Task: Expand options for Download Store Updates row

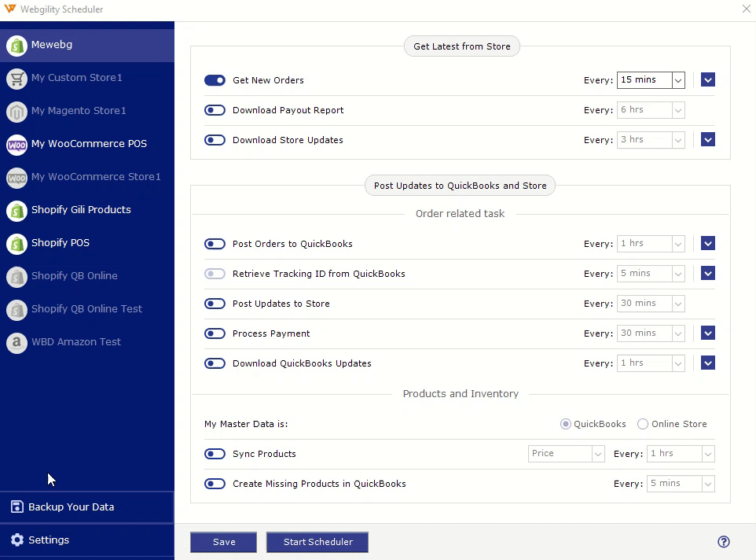Action: pyautogui.click(x=708, y=140)
